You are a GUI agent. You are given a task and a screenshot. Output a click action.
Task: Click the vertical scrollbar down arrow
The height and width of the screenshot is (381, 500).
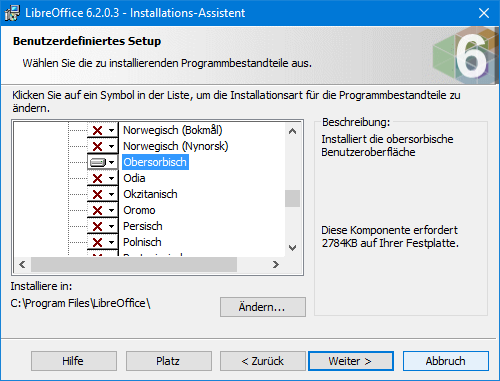point(292,248)
